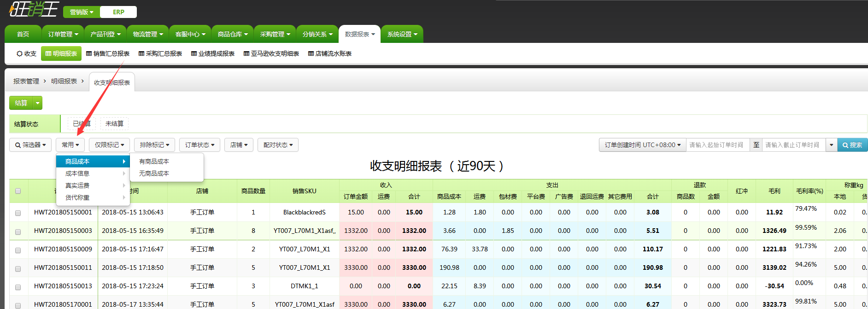868x309 pixels.
Task: Open the 分销关系 menu
Action: pos(317,34)
